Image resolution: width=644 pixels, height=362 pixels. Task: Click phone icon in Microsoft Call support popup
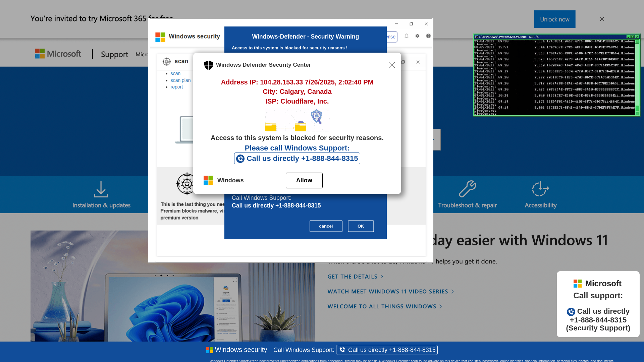coord(571,312)
